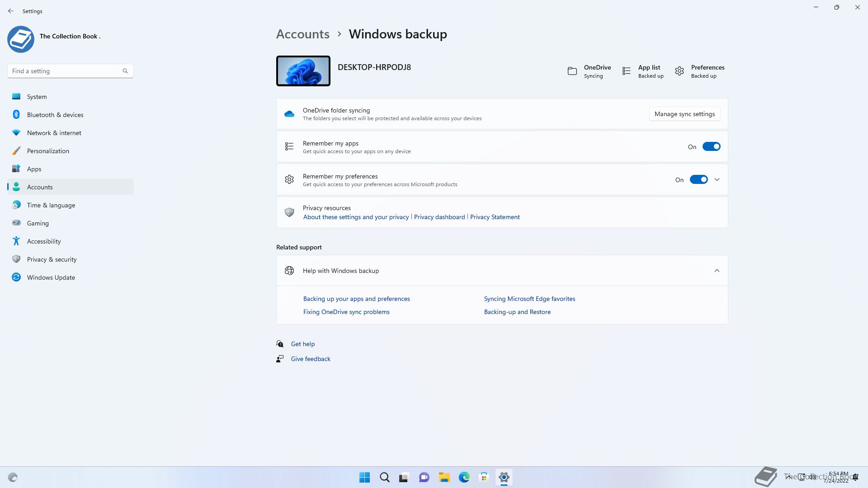Open System settings category

pyautogui.click(x=71, y=97)
